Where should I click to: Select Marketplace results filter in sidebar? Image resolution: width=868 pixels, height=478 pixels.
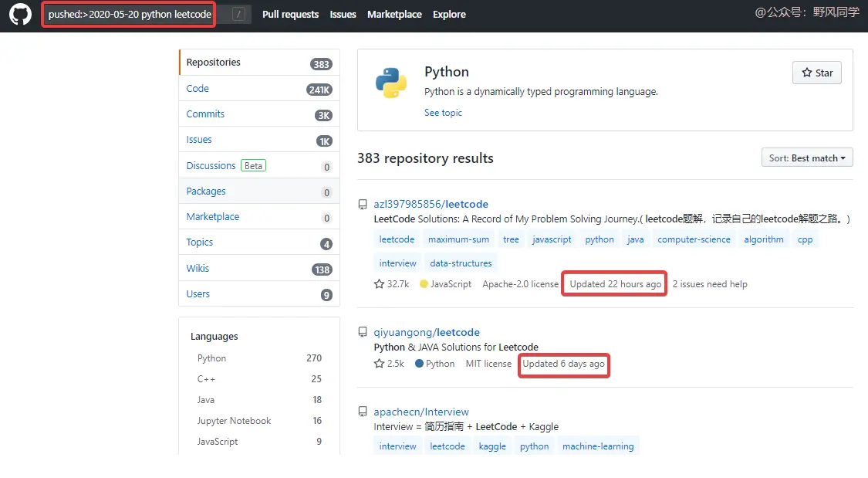point(259,216)
